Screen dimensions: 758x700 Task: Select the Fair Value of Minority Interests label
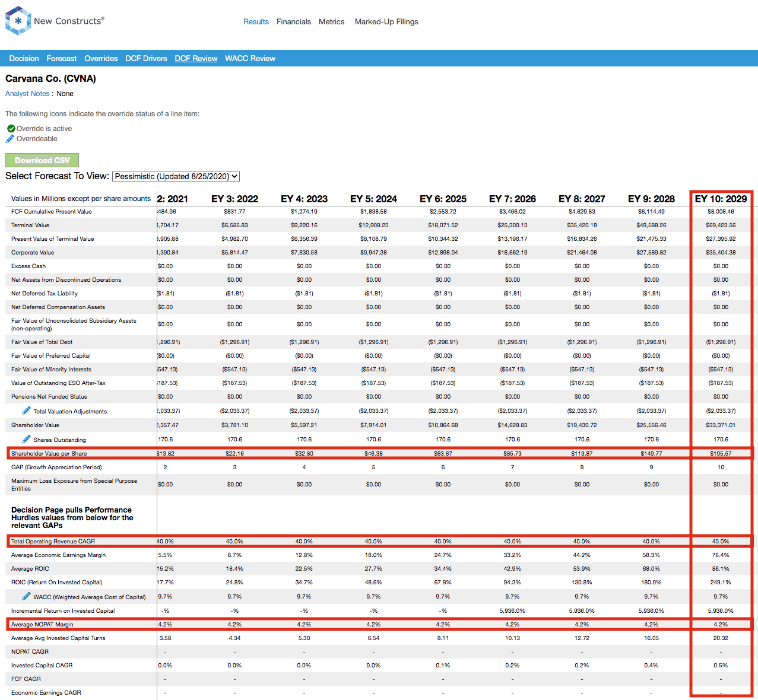click(51, 369)
